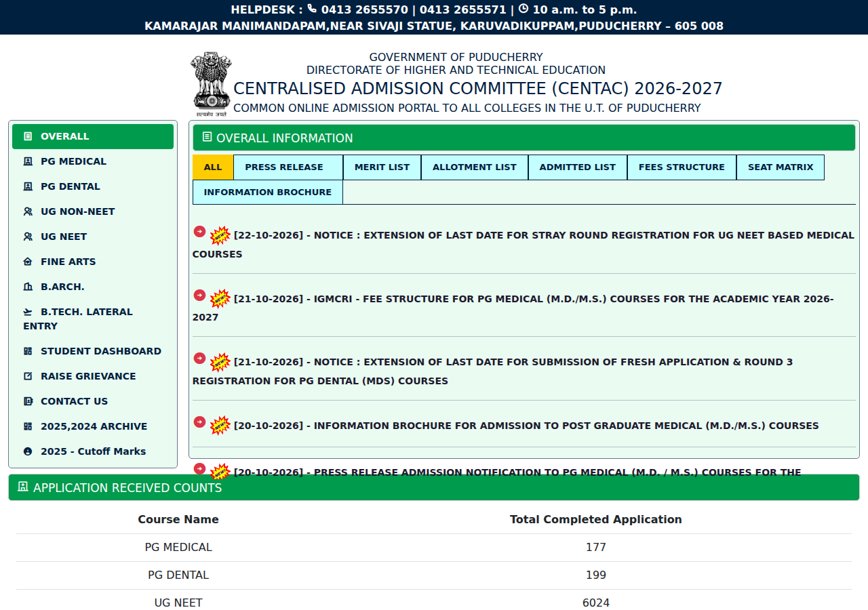Click the red arrow icon beside the 22-10-2026 stray round notice
The height and width of the screenshot is (610, 868).
pos(199,231)
